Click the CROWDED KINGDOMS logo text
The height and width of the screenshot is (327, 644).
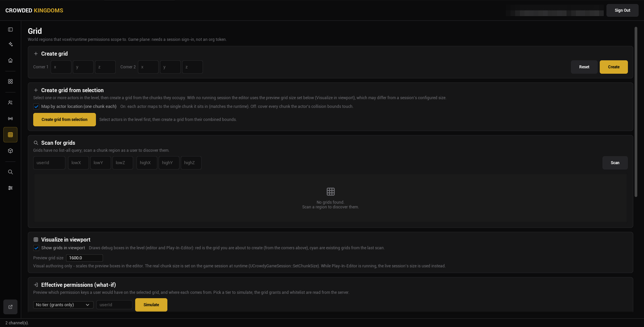(34, 10)
